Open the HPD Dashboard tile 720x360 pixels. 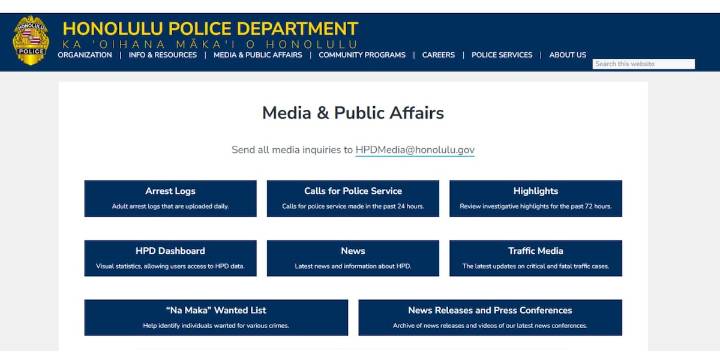[x=170, y=258]
